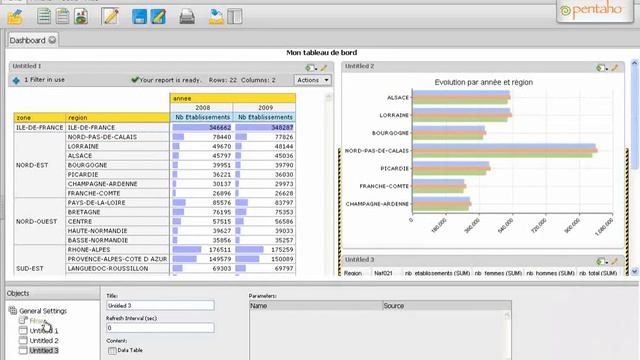Click the value 346662 in the table

coord(220,127)
